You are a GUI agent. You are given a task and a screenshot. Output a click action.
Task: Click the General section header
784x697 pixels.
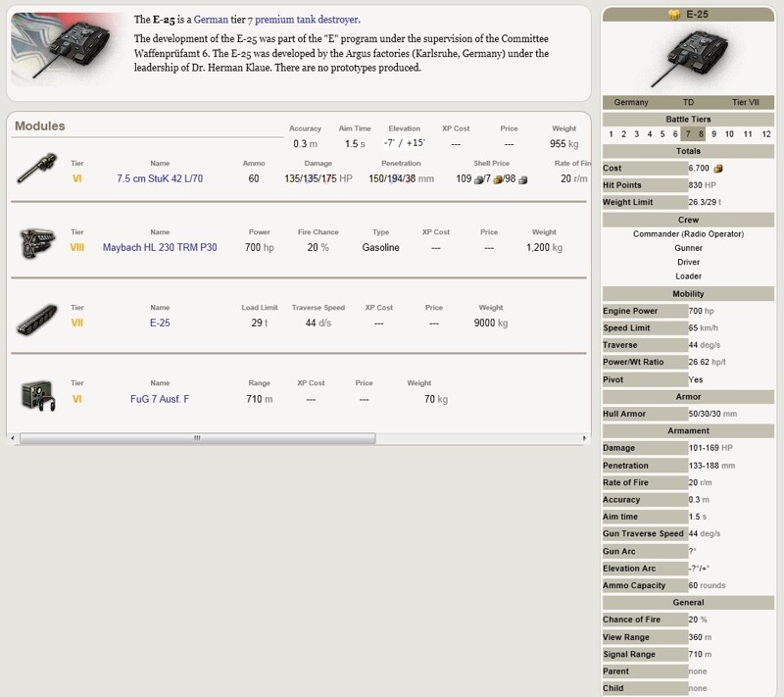[x=688, y=603]
